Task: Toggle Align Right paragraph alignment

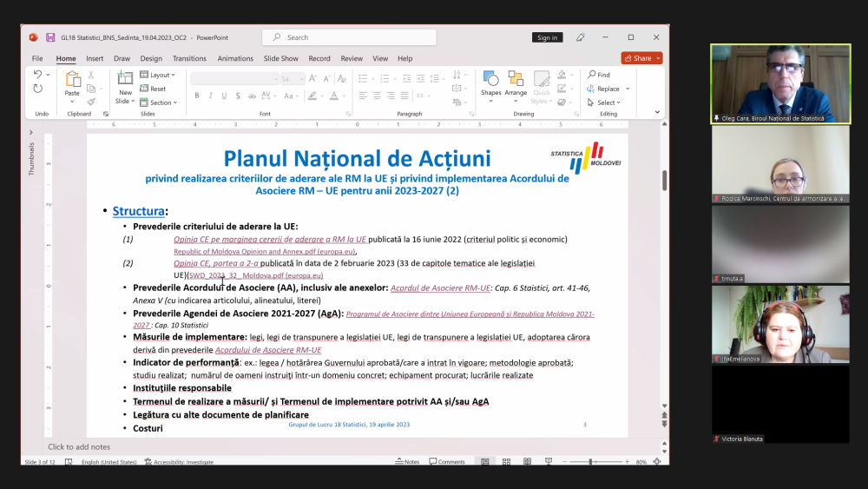Action: 391,96
